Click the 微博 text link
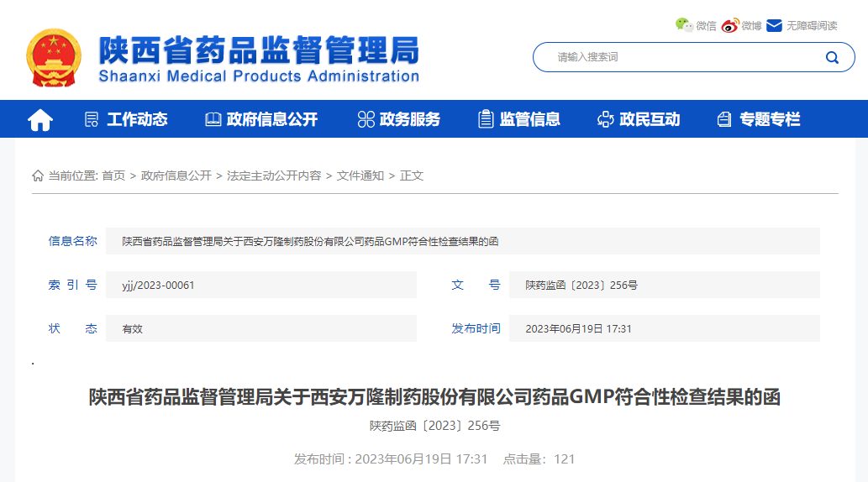This screenshot has height=482, width=868. pyautogui.click(x=751, y=26)
